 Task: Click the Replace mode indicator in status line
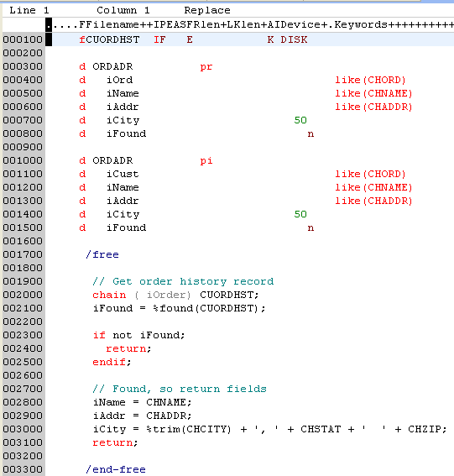coord(207,10)
